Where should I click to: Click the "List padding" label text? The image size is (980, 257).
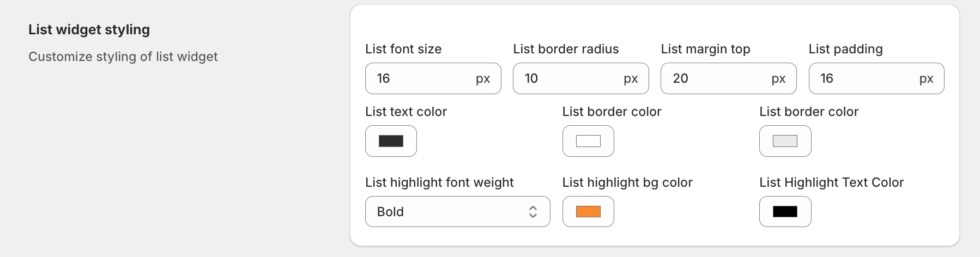[x=845, y=49]
